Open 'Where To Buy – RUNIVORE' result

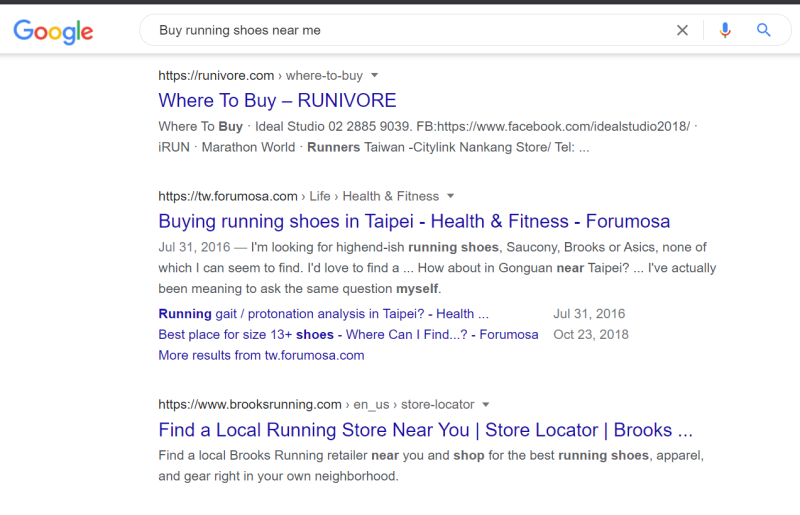click(277, 101)
